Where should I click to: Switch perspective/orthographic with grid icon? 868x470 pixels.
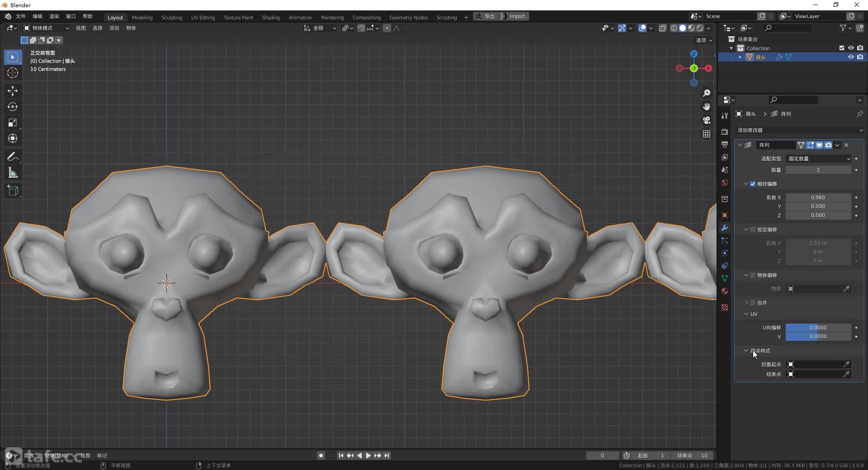tap(707, 134)
